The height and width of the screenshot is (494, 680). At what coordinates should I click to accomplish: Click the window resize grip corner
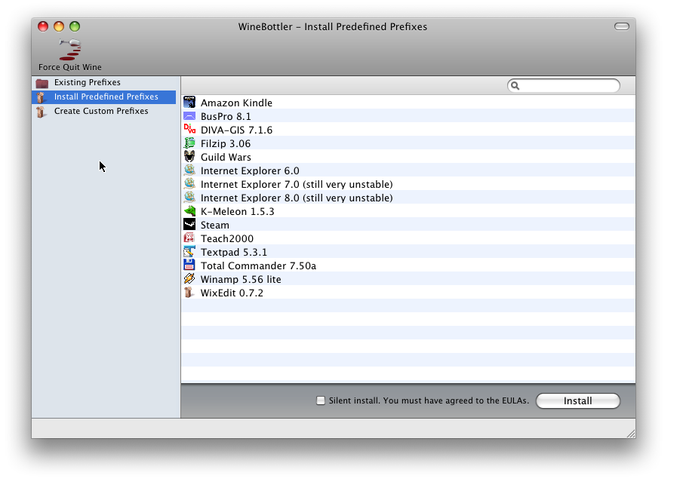631,433
